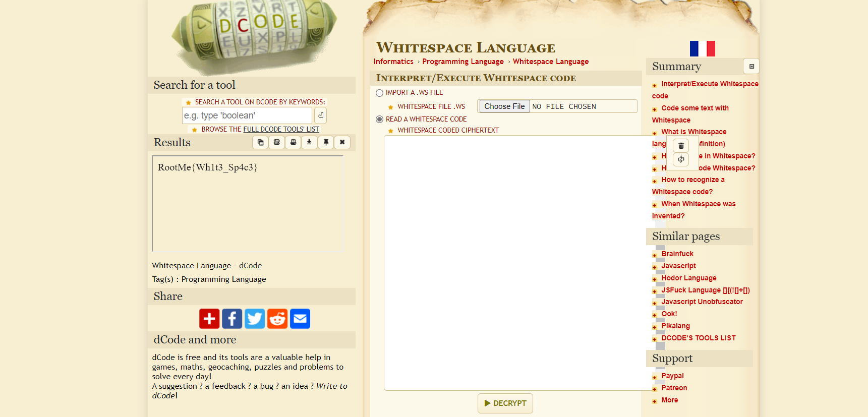Submit tool search with arrow icon
This screenshot has height=417, width=868.
(x=320, y=115)
